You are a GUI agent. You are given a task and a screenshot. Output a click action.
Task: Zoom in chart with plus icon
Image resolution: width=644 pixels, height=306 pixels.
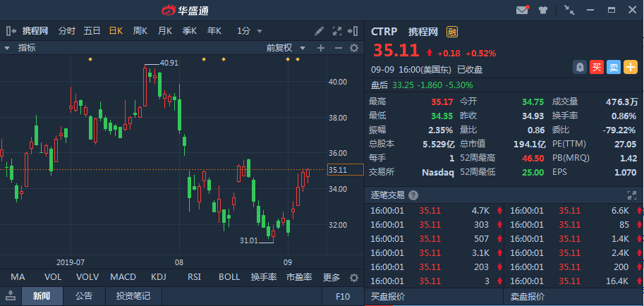[x=321, y=48]
